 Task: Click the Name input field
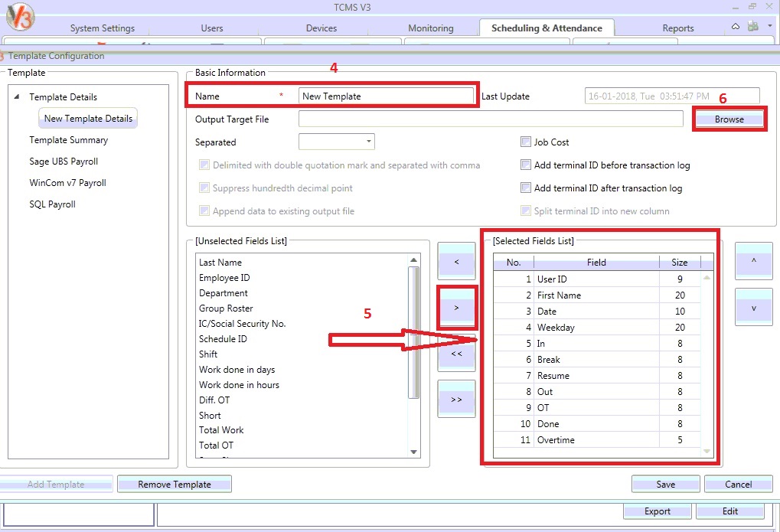387,96
